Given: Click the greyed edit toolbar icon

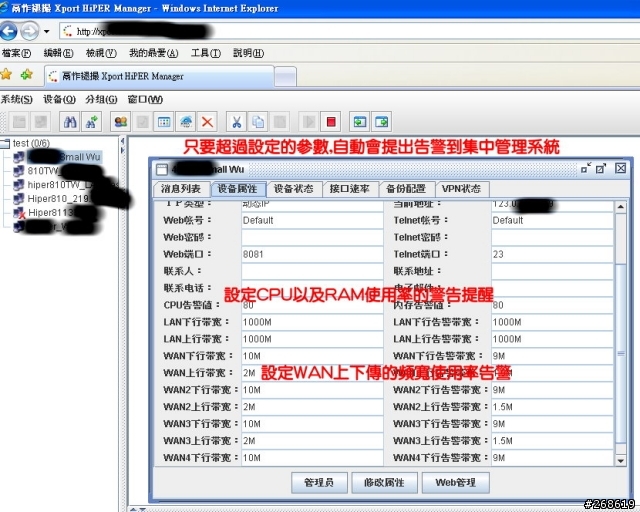Looking at the screenshot, I should (x=142, y=122).
